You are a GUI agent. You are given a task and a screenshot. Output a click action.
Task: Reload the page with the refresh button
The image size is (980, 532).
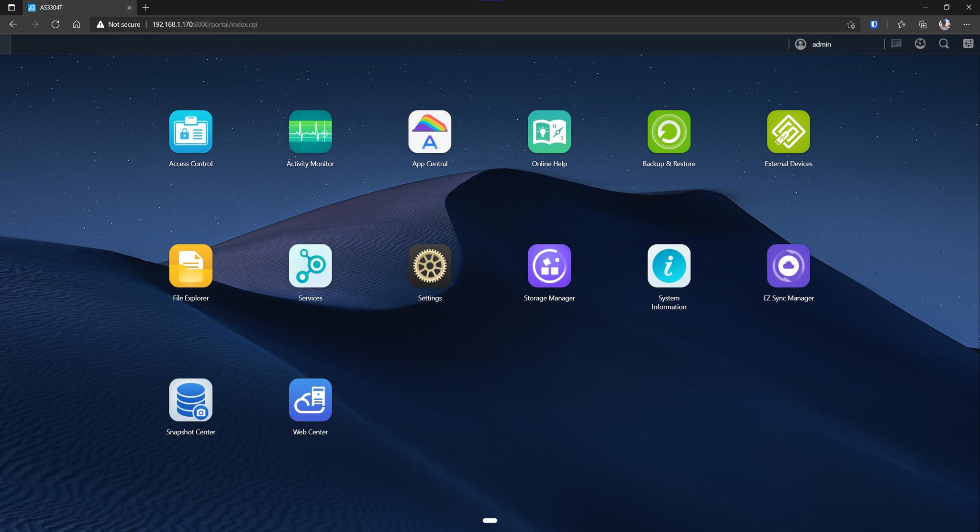(56, 24)
